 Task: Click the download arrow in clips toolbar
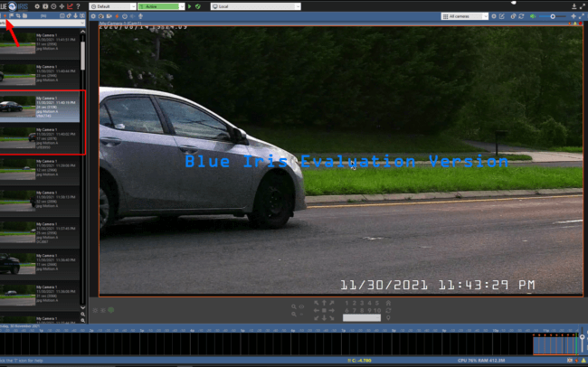tap(75, 15)
